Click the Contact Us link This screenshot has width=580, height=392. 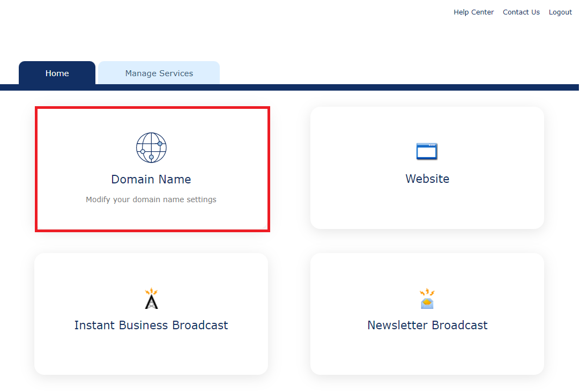point(521,12)
